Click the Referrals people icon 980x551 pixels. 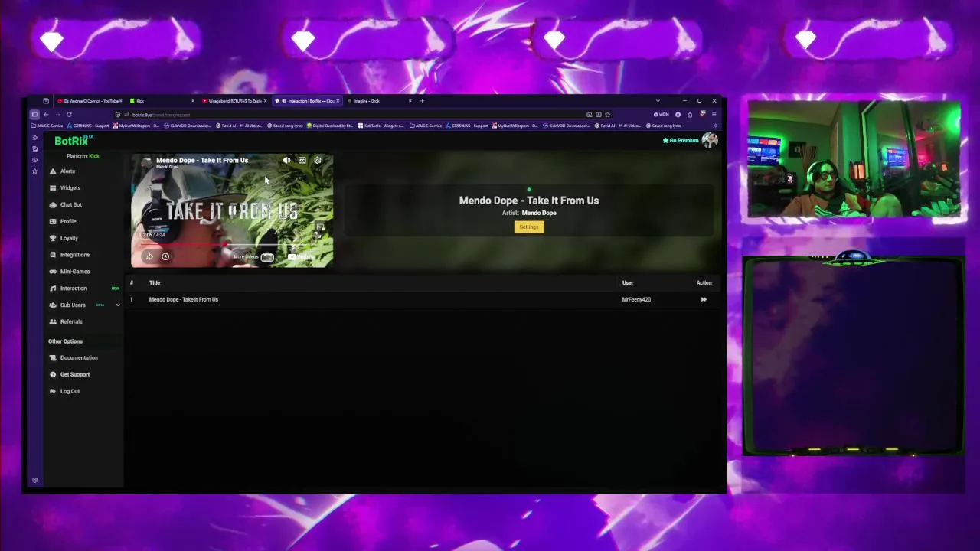[x=53, y=321]
